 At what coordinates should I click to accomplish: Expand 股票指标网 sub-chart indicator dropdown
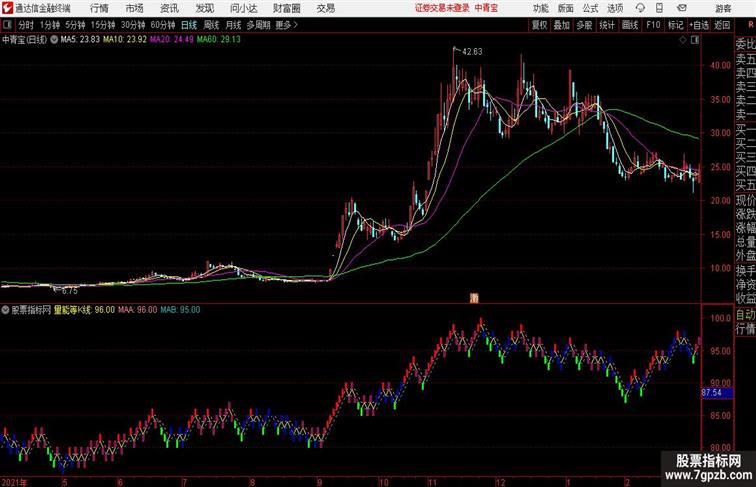click(5, 310)
